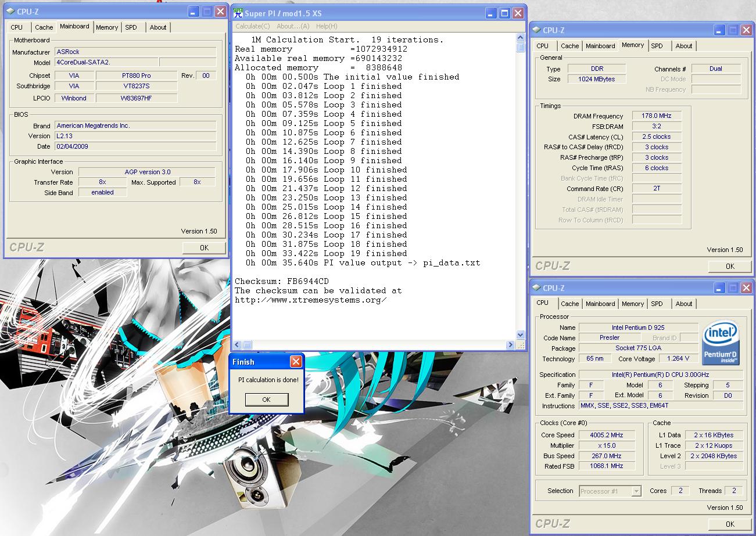The height and width of the screenshot is (536, 756).
Task: Open Cache tab in memory CPU-Z window
Action: [x=569, y=46]
